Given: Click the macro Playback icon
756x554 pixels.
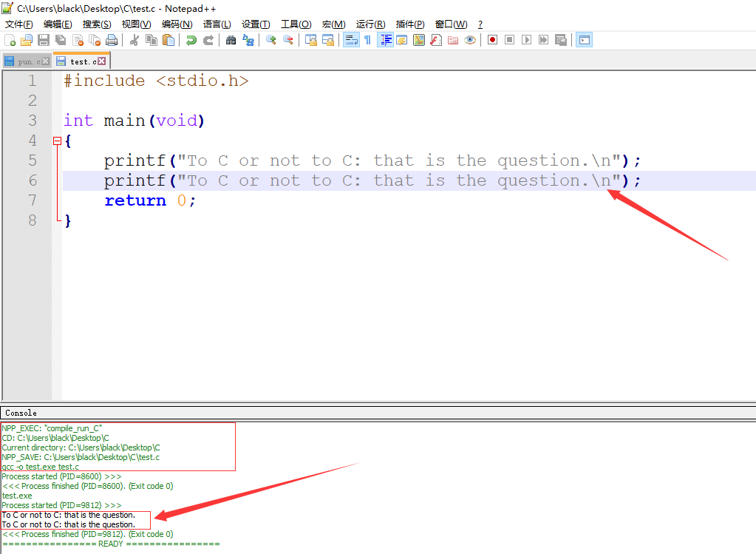Looking at the screenshot, I should tap(526, 40).
